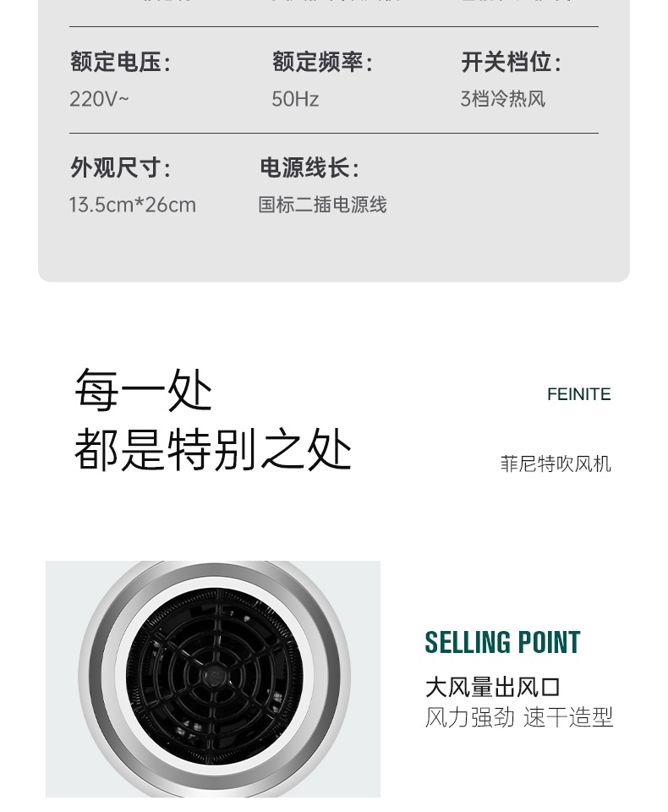668x812 pixels.
Task: Click the 风力强劲 速干造型 subtitle
Action: pos(518,717)
